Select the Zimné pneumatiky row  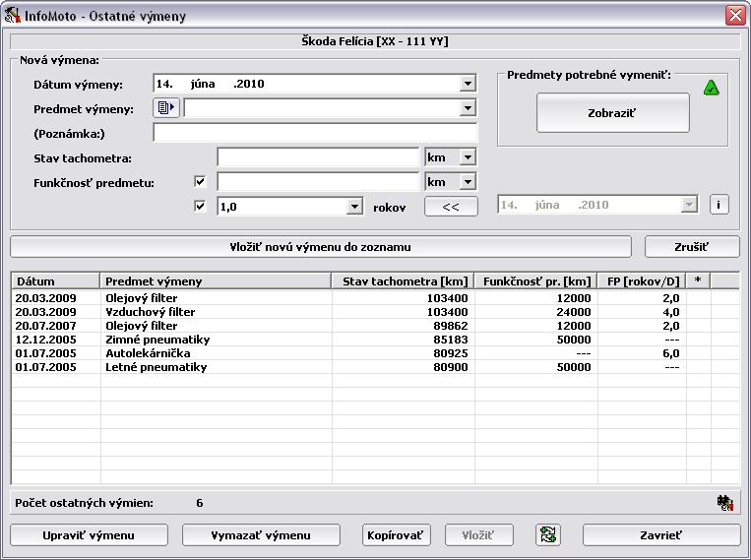point(376,340)
